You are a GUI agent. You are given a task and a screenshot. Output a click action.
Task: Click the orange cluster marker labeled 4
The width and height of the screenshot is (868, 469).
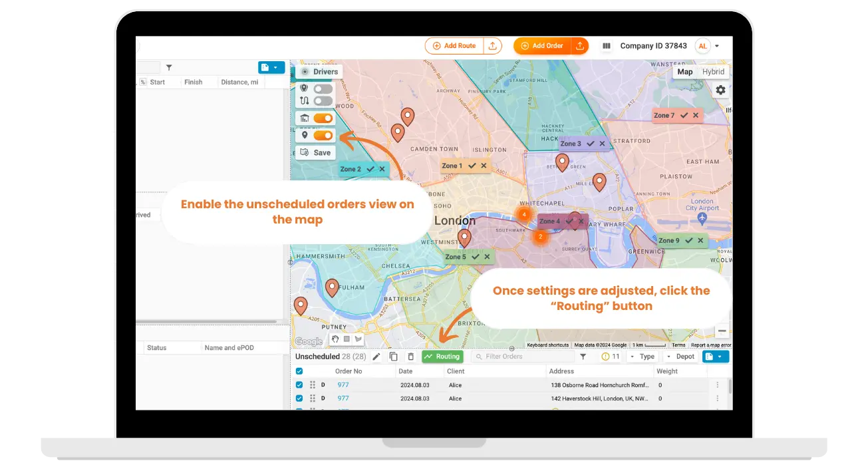click(524, 214)
